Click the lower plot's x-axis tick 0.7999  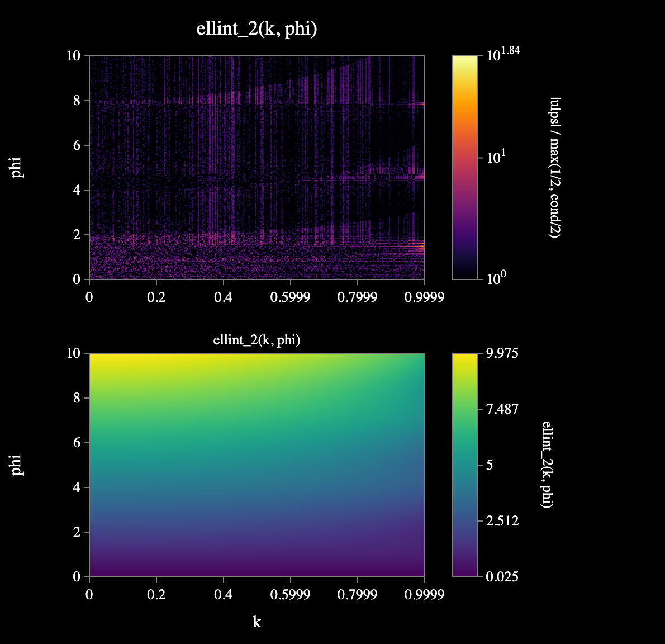357,594
